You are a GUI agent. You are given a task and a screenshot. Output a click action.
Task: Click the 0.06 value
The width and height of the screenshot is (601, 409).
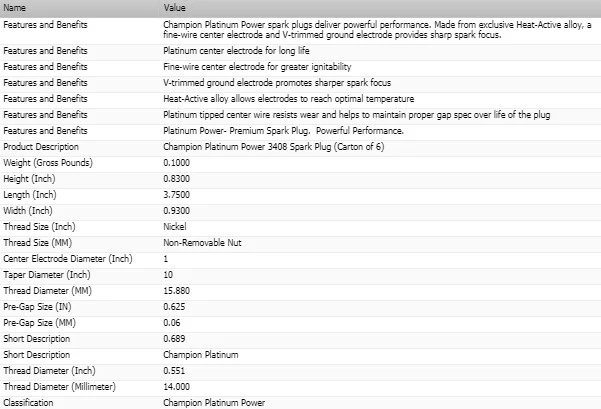click(172, 323)
